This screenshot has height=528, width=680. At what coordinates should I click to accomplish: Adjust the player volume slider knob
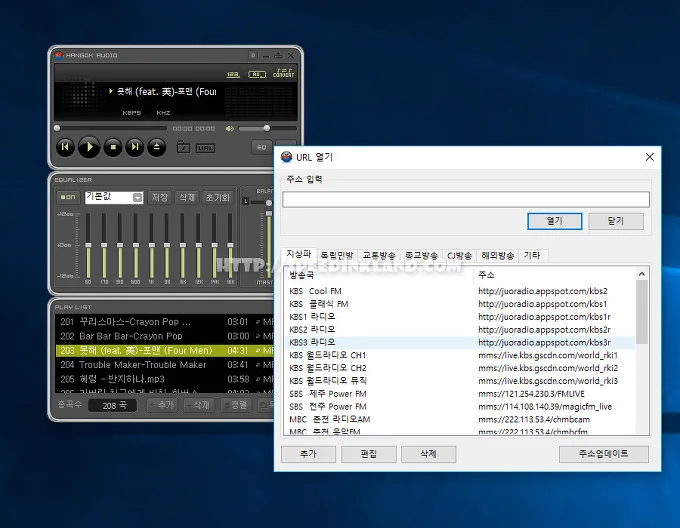[267, 128]
